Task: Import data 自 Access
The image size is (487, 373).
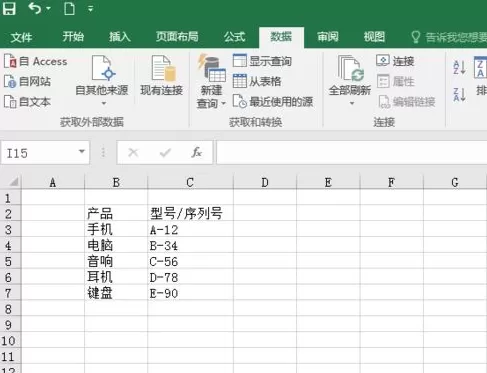Action: click(36, 62)
